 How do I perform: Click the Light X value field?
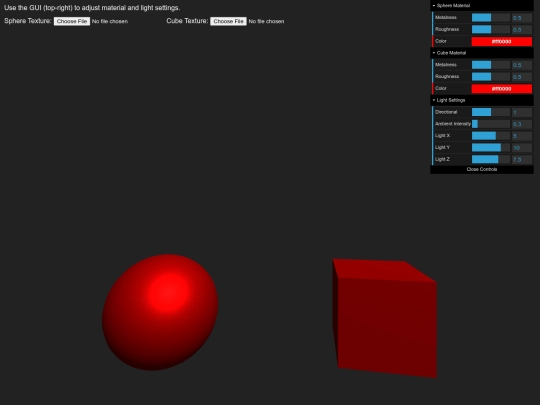point(522,136)
